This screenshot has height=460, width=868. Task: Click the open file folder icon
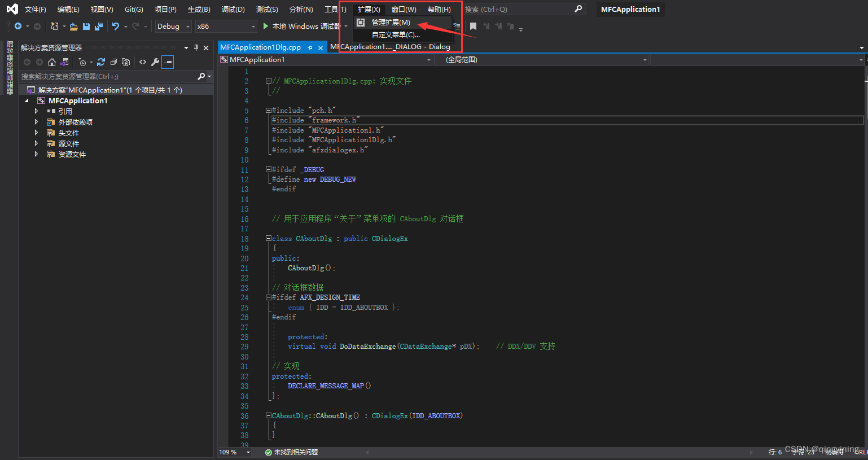(74, 26)
